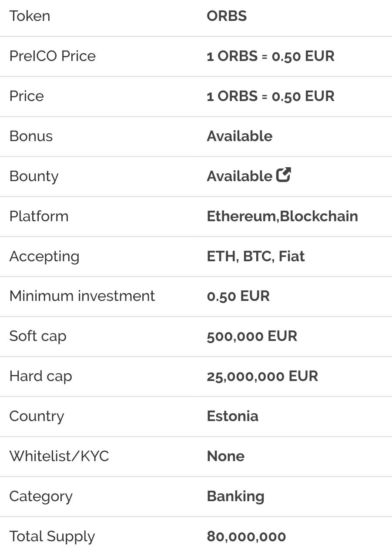392x553 pixels.
Task: Click the Banking category value
Action: click(235, 496)
